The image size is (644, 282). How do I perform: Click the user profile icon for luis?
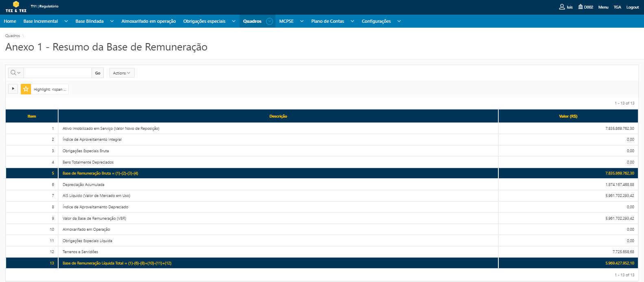pyautogui.click(x=562, y=7)
